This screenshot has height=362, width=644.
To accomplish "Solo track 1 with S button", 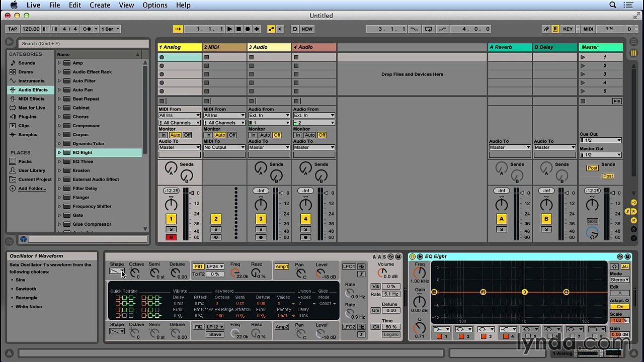I will [x=171, y=229].
